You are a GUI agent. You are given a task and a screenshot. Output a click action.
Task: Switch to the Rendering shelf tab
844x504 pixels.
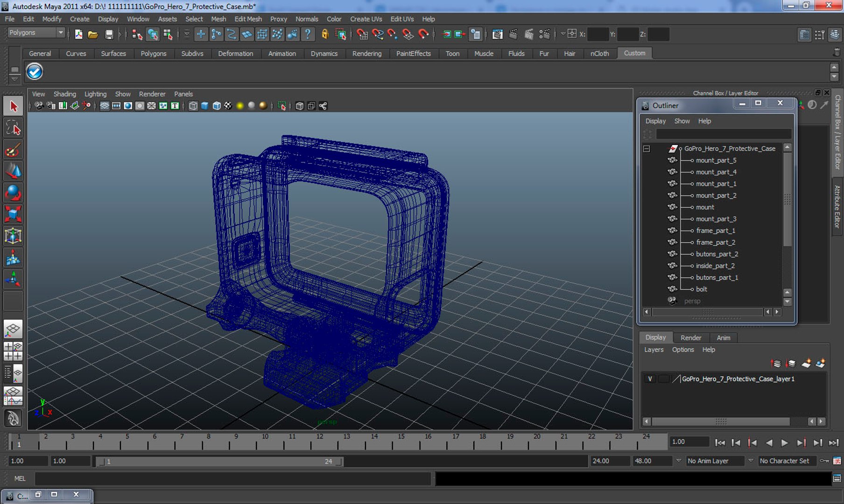click(366, 54)
